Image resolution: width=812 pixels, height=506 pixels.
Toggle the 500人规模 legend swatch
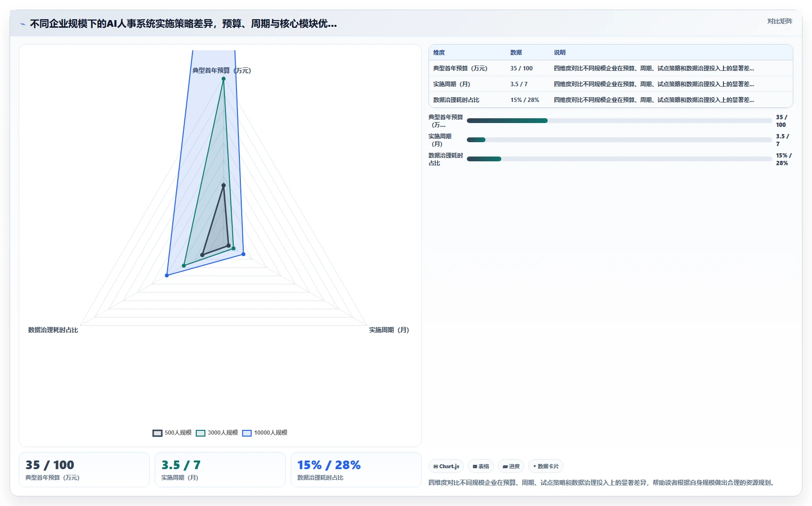(158, 433)
